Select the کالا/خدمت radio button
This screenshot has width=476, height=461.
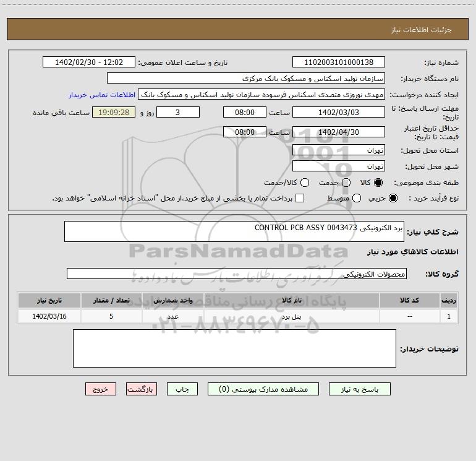coord(305,183)
